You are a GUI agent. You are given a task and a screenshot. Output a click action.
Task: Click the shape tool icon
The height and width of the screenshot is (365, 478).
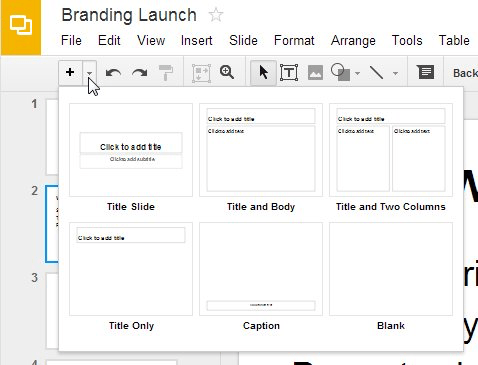coord(340,72)
